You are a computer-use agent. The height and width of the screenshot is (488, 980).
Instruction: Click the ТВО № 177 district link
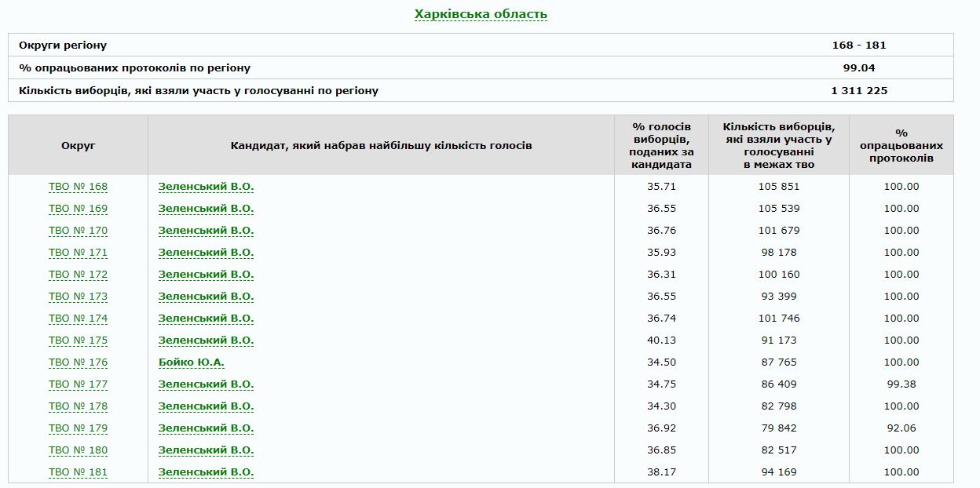point(78,384)
